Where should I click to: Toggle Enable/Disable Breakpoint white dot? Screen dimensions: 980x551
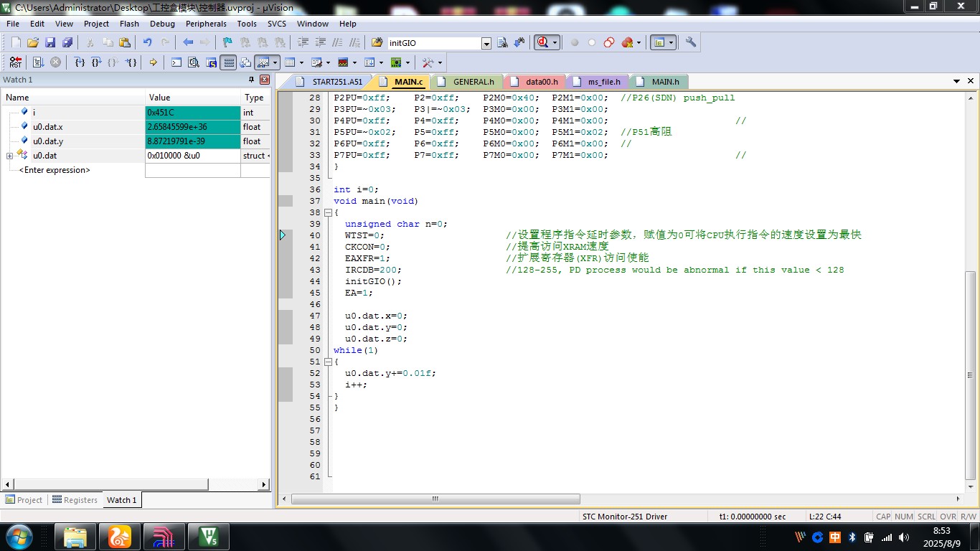point(592,42)
